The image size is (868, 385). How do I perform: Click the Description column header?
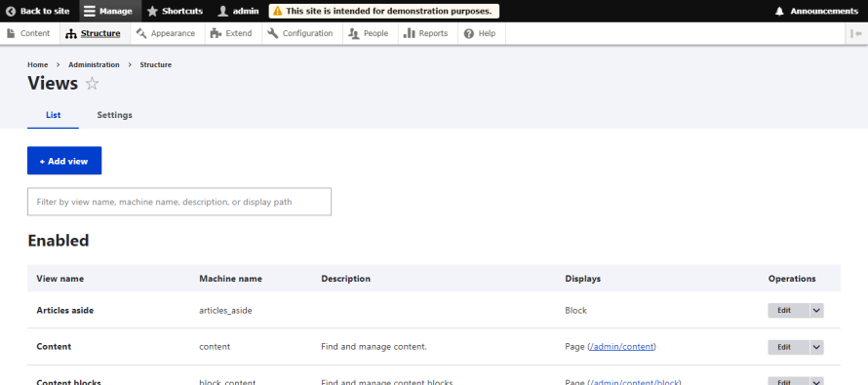pos(346,279)
